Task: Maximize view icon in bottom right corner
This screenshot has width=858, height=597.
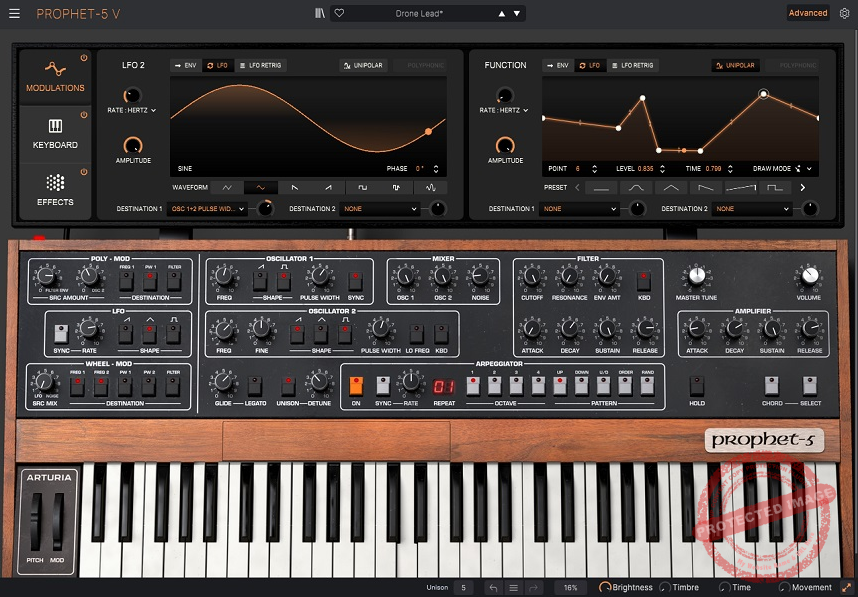Action: pos(846,588)
